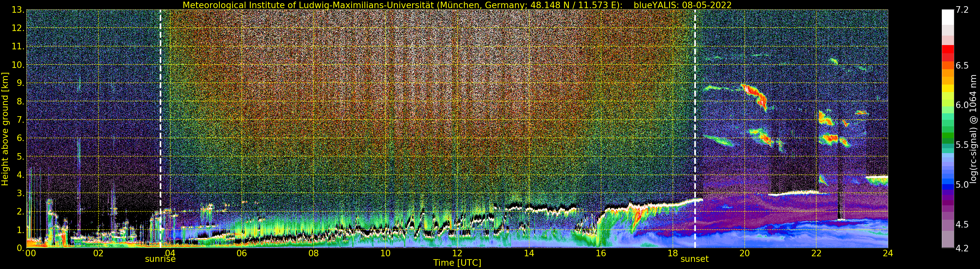The height and width of the screenshot is (269, 980).
Task: Click the 20 tick on the time axis
Action: tap(744, 253)
